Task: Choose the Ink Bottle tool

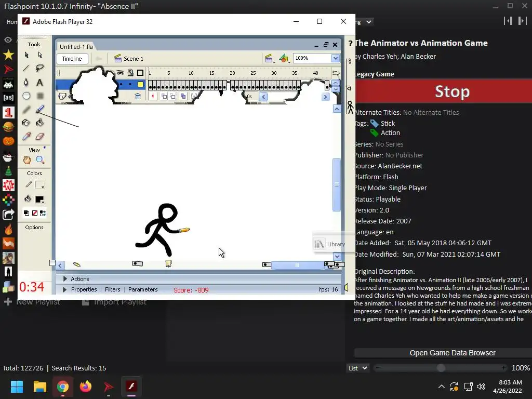Action: coord(26,123)
